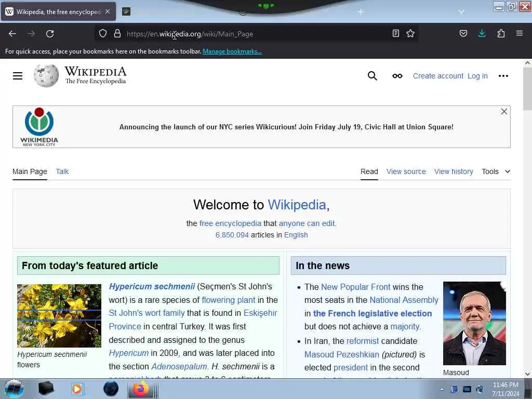Screen dimensions: 532x399
Task: Toggle reader view icon in address bar
Action: click(395, 33)
